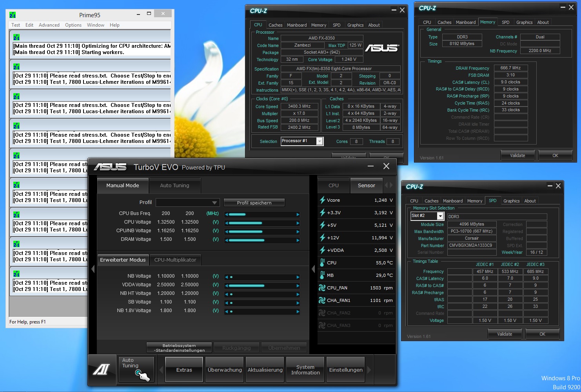Screen dimensions: 581x392
Task: Adjust the NB HT Voltage slider
Action: (262, 294)
